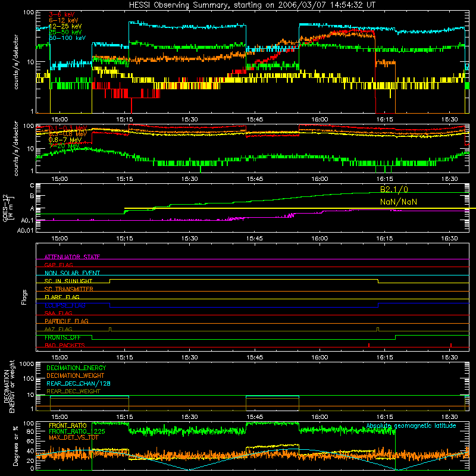Select the 6-12 keV legend label
Image resolution: width=476 pixels, height=476 pixels.
pos(63,20)
